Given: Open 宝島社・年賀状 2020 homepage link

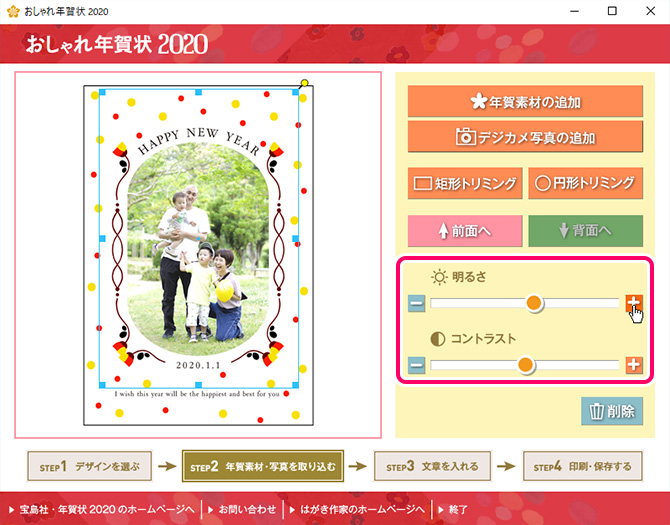Looking at the screenshot, I should tap(105, 510).
